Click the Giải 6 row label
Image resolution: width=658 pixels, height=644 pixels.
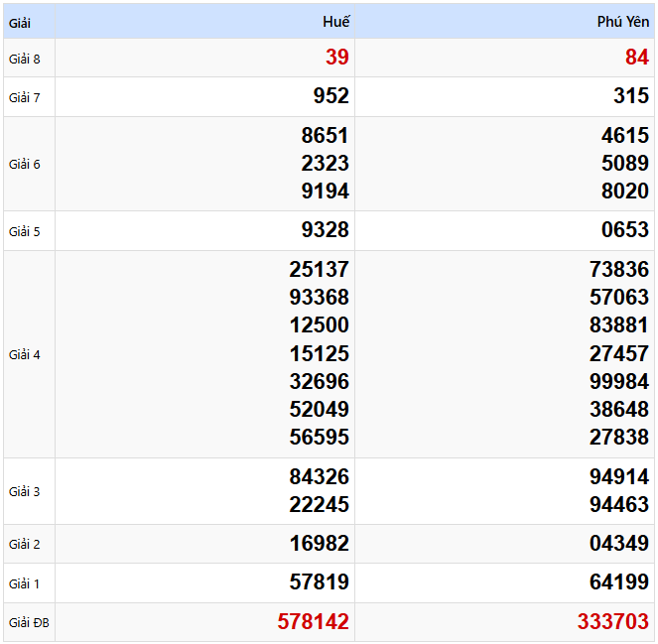(25, 164)
